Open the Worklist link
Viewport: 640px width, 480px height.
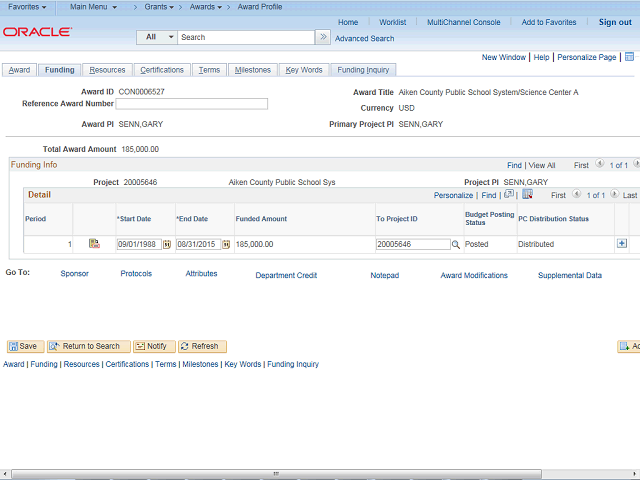click(x=393, y=22)
